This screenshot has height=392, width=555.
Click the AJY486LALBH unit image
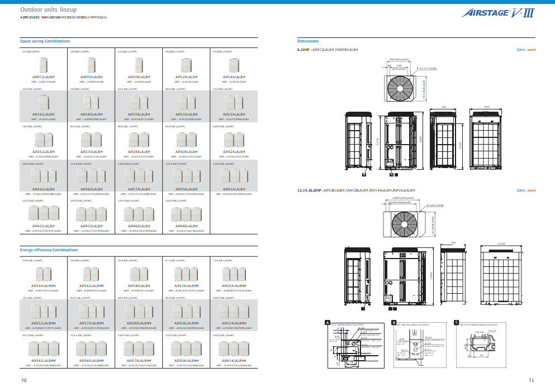tap(187, 214)
